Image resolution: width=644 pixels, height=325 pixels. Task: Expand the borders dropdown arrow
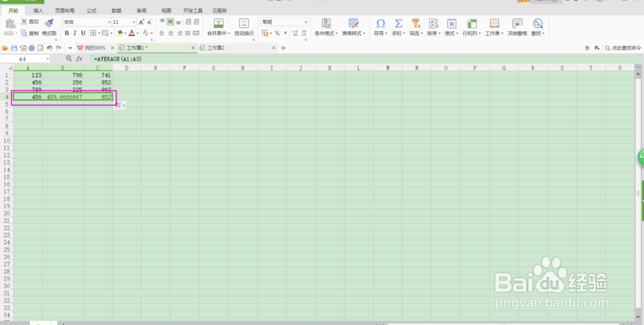pos(99,34)
